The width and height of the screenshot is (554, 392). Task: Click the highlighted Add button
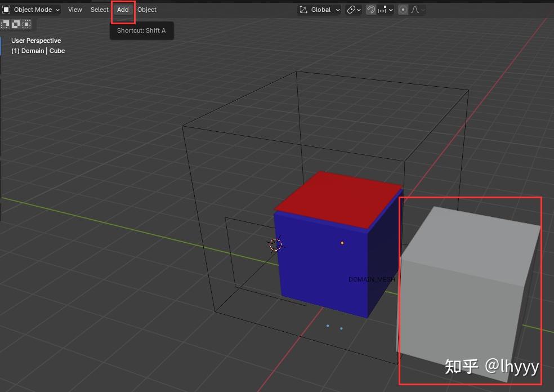click(x=123, y=10)
